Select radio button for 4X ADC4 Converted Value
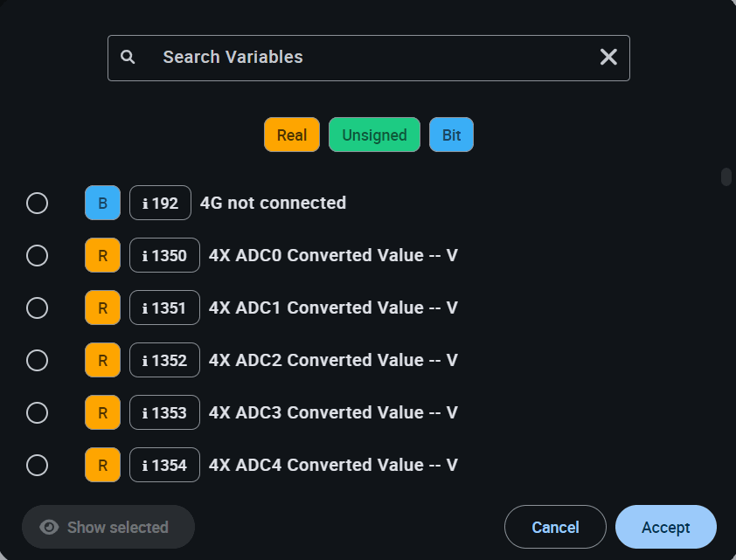 click(37, 466)
